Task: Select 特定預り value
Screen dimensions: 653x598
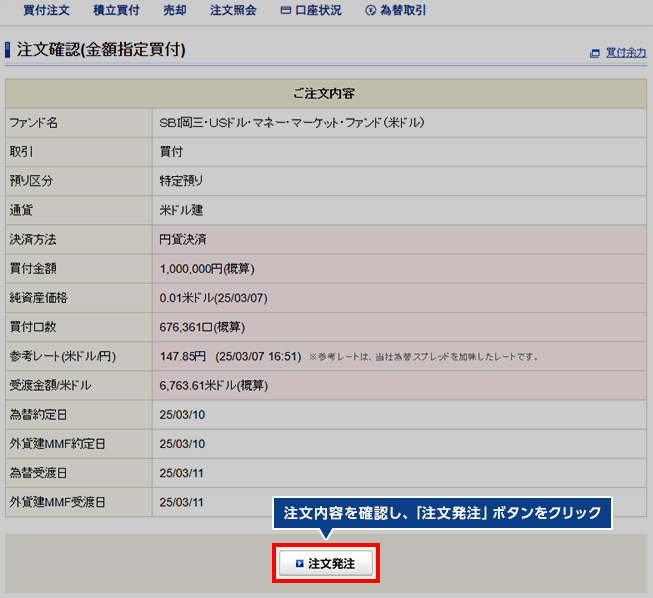Action: point(181,181)
